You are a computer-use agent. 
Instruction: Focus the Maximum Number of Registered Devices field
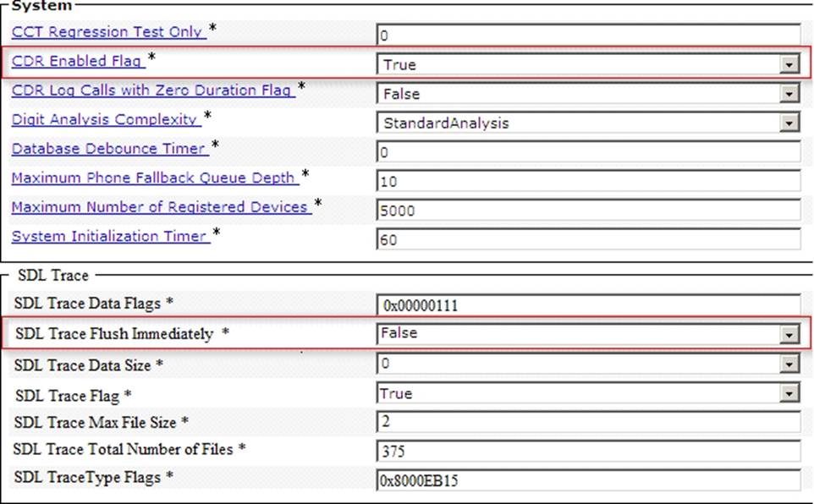point(587,211)
